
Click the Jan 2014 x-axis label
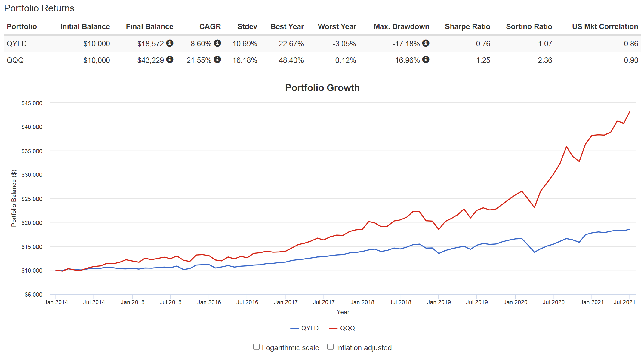(x=56, y=302)
